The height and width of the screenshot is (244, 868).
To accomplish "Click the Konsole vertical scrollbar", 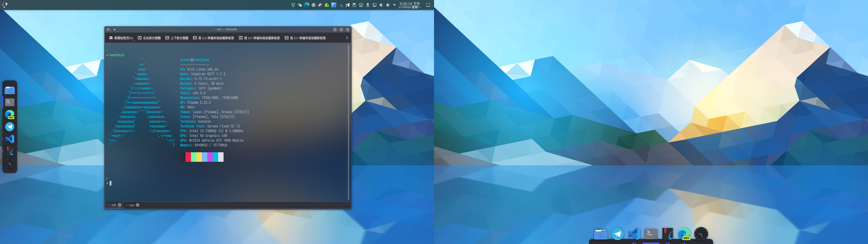I will (x=348, y=121).
